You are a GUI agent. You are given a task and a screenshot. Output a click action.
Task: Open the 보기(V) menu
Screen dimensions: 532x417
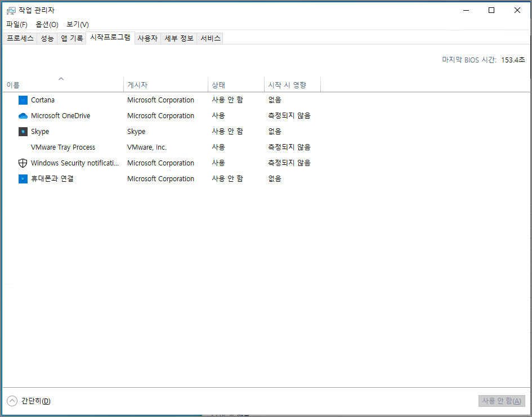78,24
